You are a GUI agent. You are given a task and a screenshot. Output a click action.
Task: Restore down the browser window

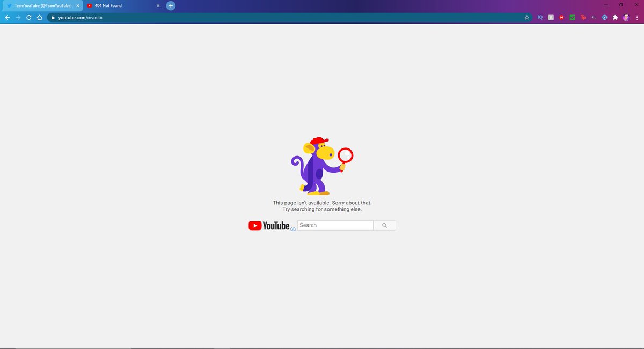[621, 5]
